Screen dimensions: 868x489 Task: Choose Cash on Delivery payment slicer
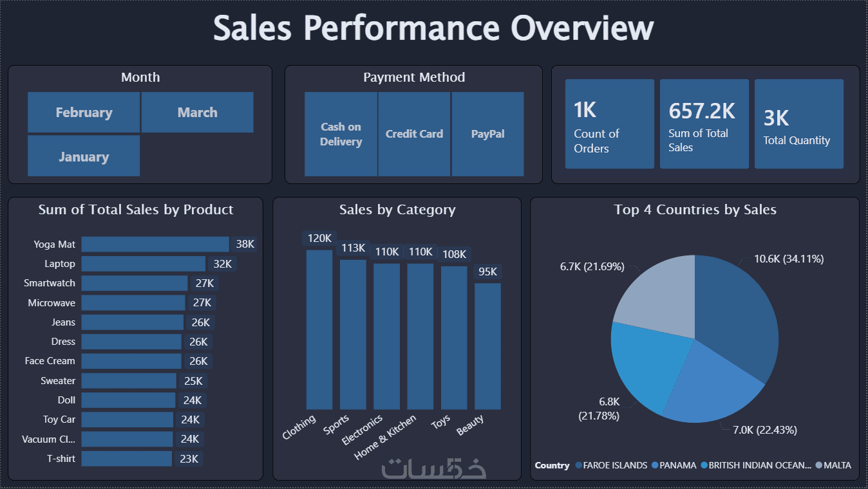point(341,134)
